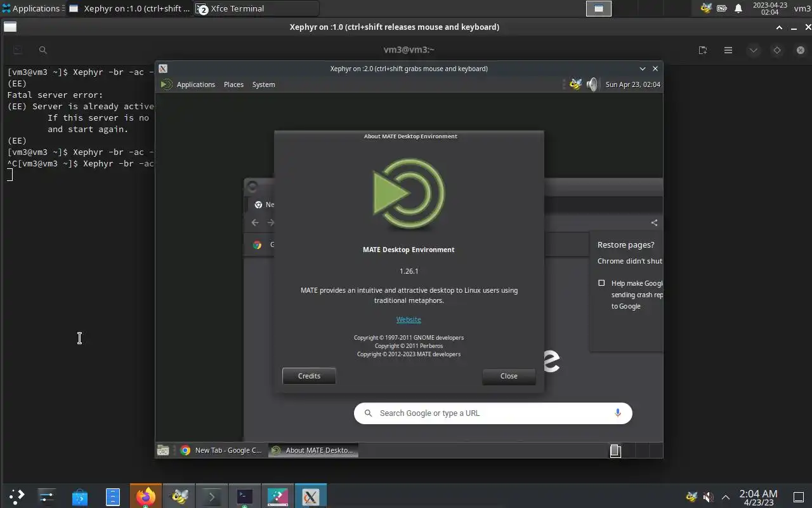Switch to Xephyr on :1.0 window button
The width and height of the screenshot is (812, 508).
tap(129, 8)
